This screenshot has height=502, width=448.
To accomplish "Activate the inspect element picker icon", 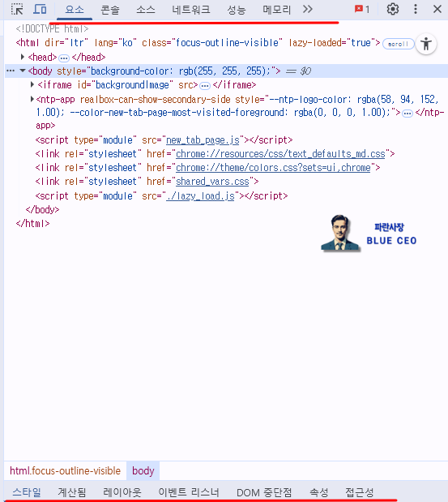I will 17,9.
